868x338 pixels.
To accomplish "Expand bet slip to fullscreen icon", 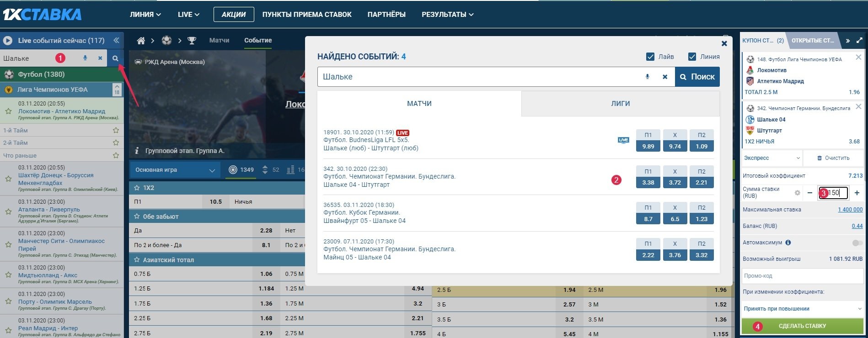I will tap(859, 41).
